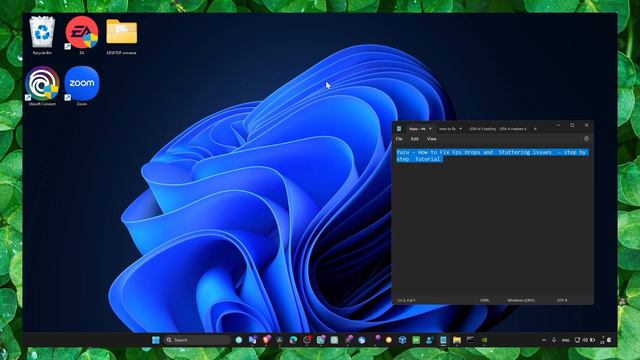Screen dimensions: 640x360
Task: Open the Microsoft Edge taskbar icon
Action: click(x=293, y=340)
